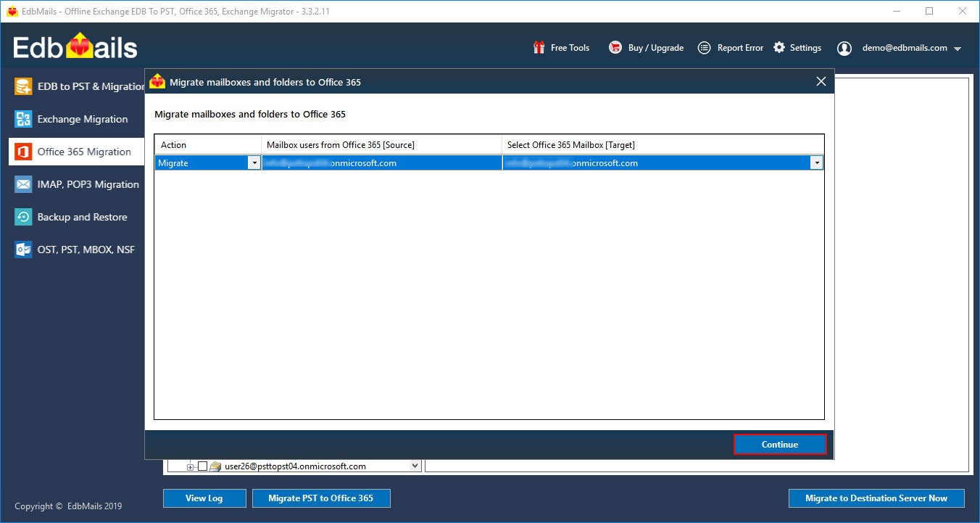Screen dimensions: 980x523
Task: Click the Free Tools gift icon
Action: coord(539,48)
